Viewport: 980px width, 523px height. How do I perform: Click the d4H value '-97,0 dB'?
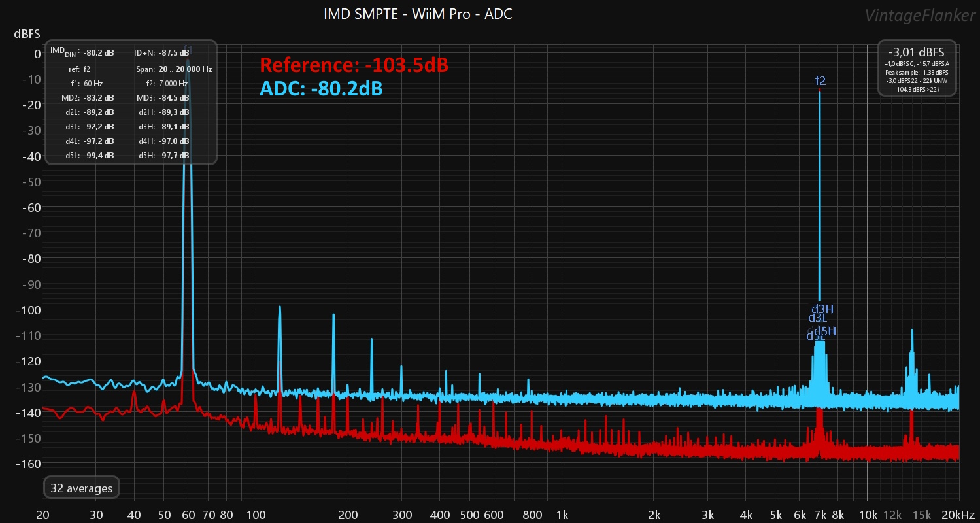[x=174, y=141]
